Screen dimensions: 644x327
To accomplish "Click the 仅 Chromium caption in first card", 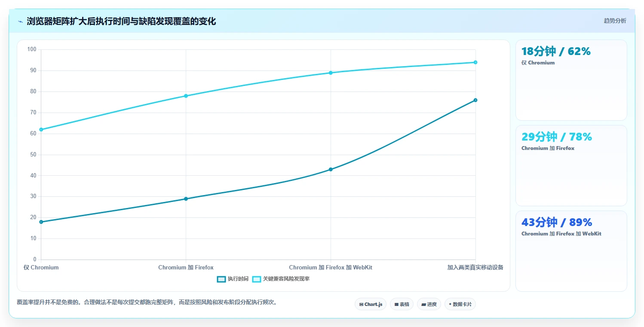I will pyautogui.click(x=538, y=63).
